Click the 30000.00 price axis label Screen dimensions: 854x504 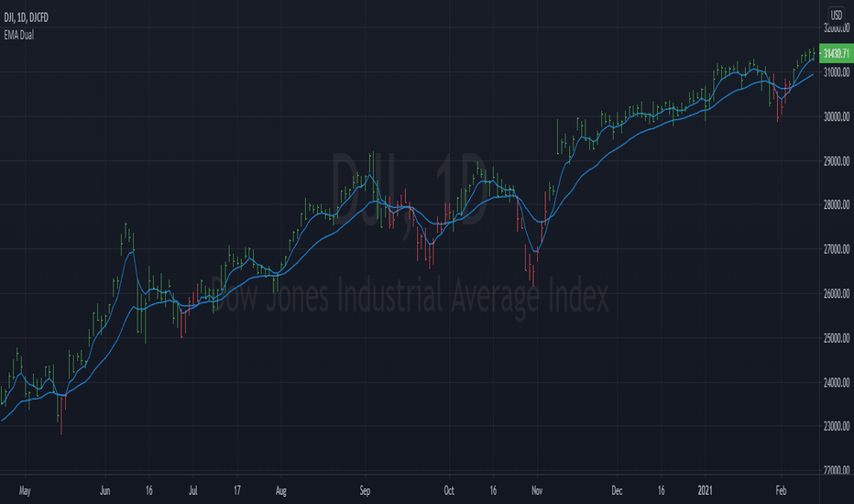pyautogui.click(x=837, y=116)
